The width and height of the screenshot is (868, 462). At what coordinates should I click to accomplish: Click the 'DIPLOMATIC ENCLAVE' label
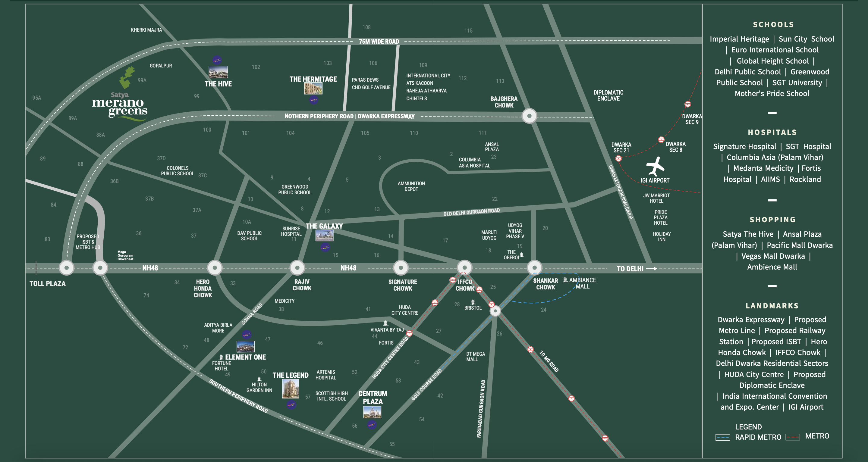click(x=608, y=95)
